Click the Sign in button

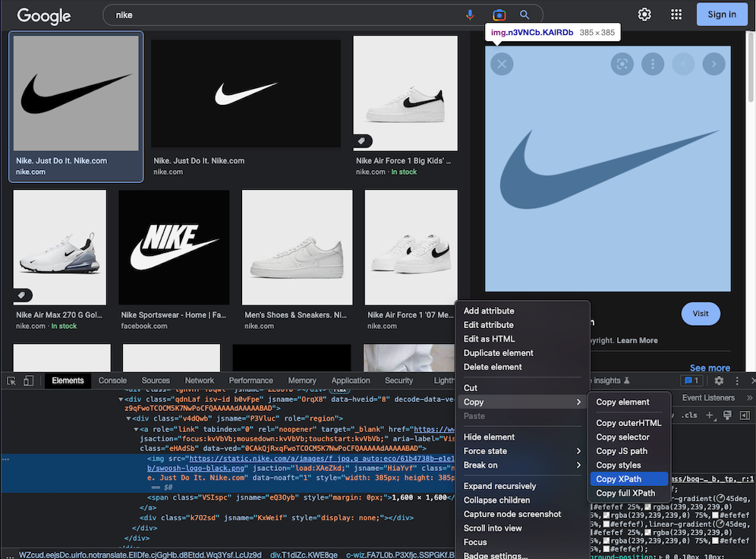pos(722,14)
